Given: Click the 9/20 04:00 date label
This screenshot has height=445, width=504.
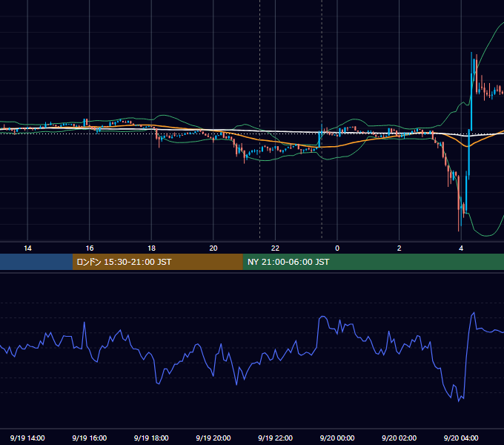Looking at the screenshot, I should [461, 438].
